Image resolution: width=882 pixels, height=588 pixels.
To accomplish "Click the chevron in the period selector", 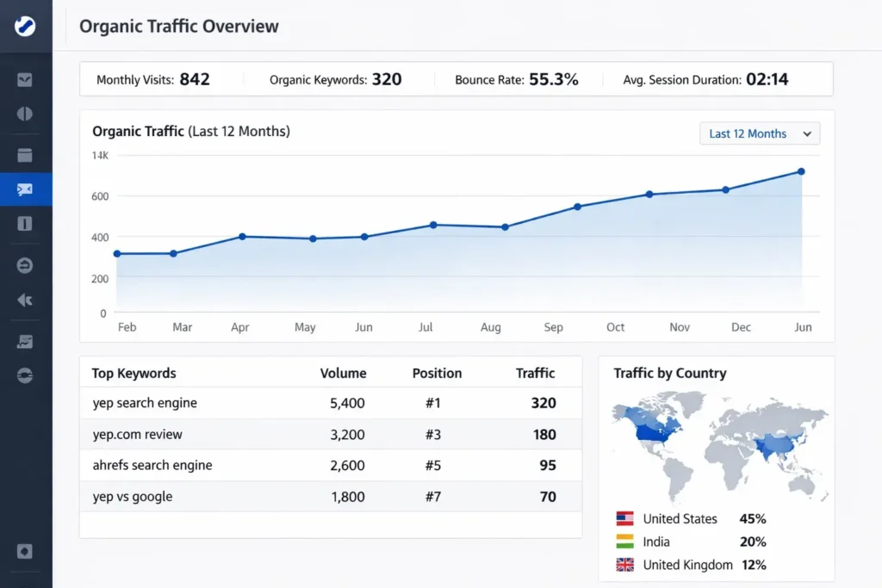I will coord(807,133).
